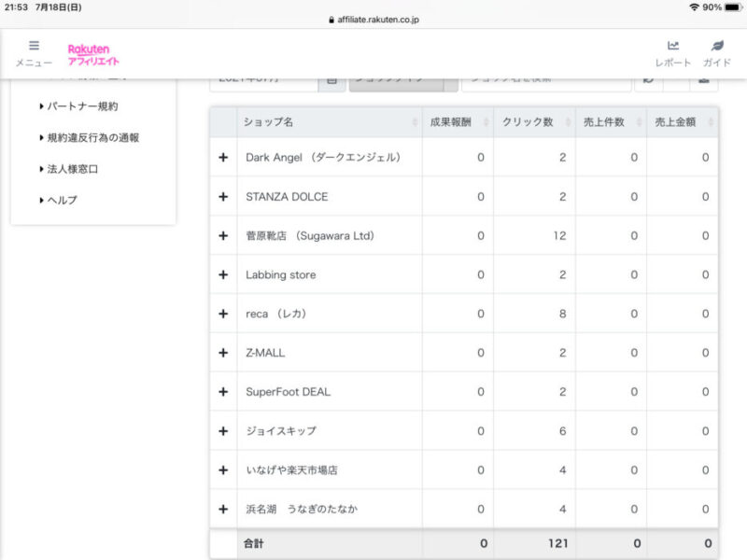This screenshot has width=747, height=560.
Task: Expand the ジョイスキップ row
Action: (x=223, y=431)
